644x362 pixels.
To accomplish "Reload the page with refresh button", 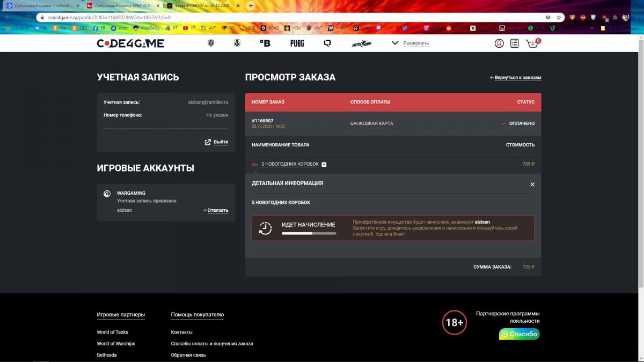I will click(30, 17).
